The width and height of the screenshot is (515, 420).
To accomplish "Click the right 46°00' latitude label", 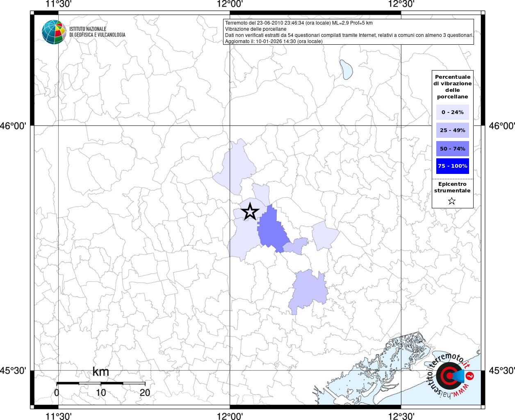I will [502, 126].
